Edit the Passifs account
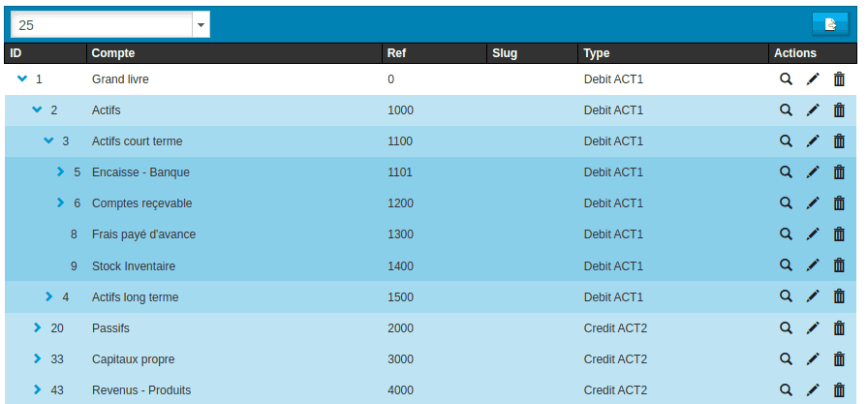Screen dimensions: 868x404 coord(813,328)
